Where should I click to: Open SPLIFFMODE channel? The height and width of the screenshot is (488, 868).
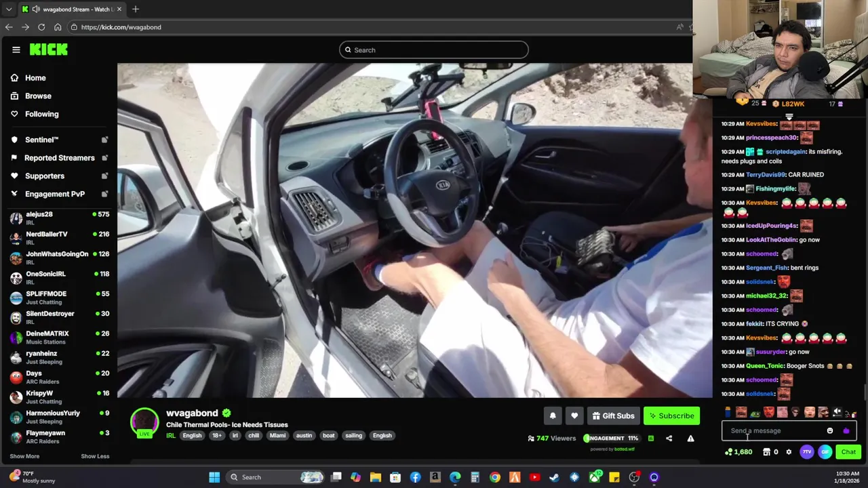pyautogui.click(x=59, y=298)
